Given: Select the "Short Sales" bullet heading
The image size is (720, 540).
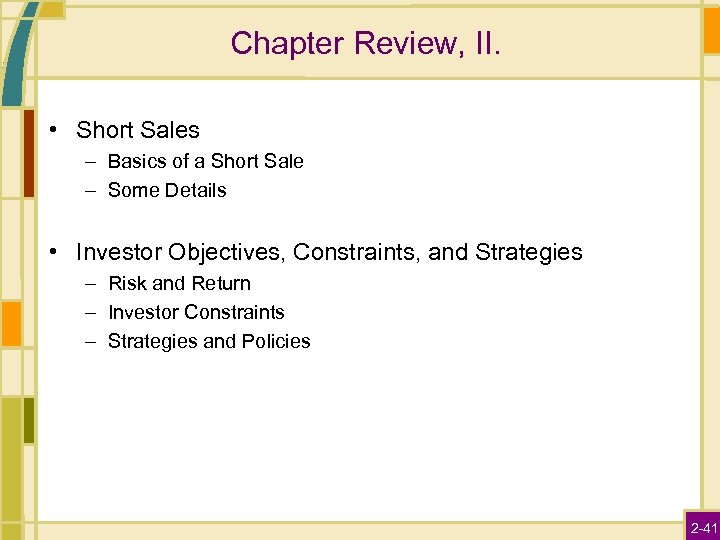Looking at the screenshot, I should click(138, 130).
